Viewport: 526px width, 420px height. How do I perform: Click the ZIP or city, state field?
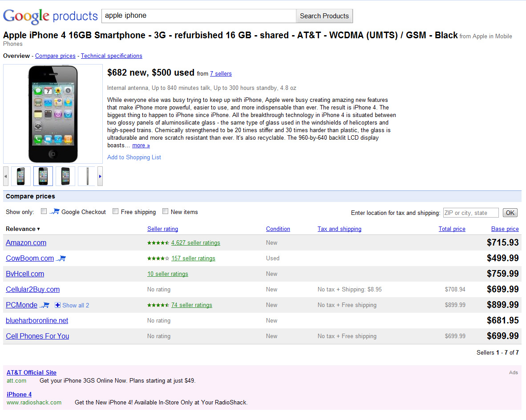471,213
